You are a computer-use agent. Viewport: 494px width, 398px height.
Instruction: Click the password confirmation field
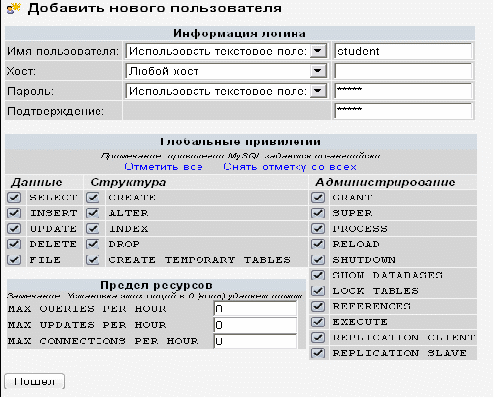tap(403, 111)
